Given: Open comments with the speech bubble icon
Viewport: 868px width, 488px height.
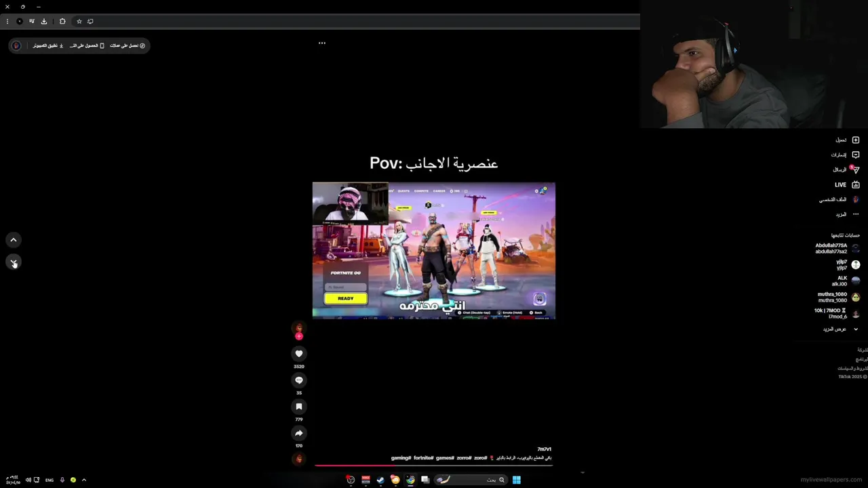Looking at the screenshot, I should 299,380.
